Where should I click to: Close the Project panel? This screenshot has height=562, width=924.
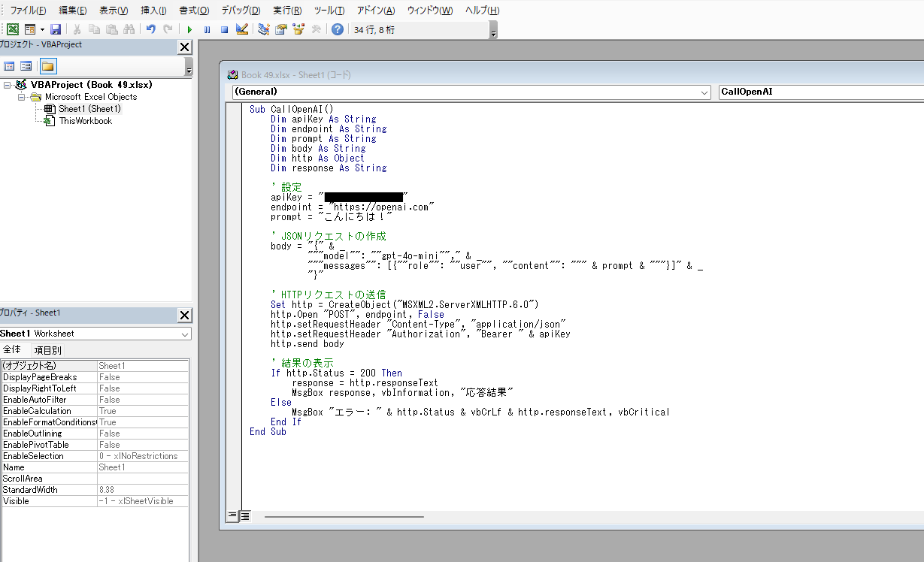click(x=184, y=47)
